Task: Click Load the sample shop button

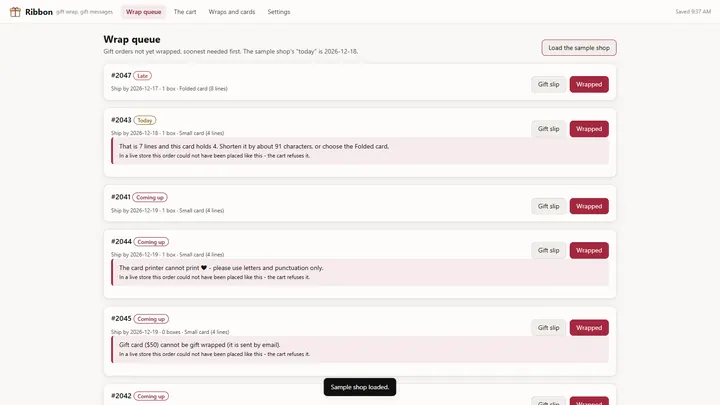Action: [579, 48]
